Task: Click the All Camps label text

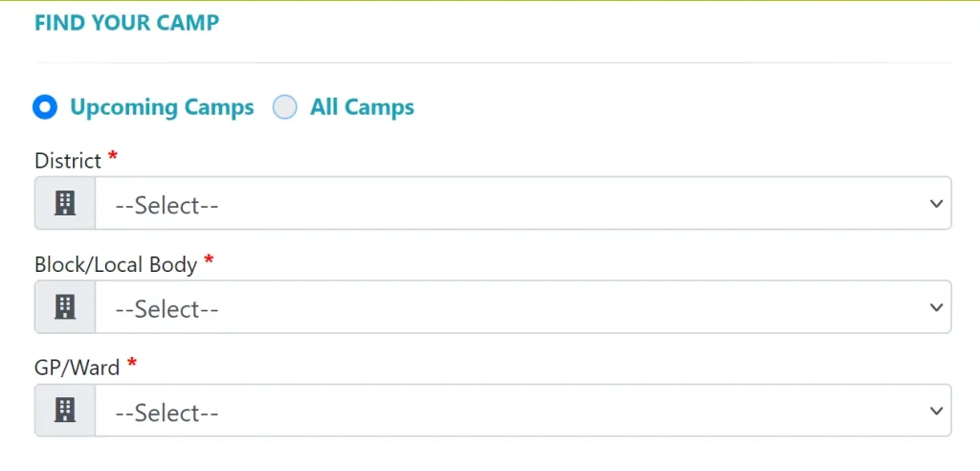Action: point(363,107)
